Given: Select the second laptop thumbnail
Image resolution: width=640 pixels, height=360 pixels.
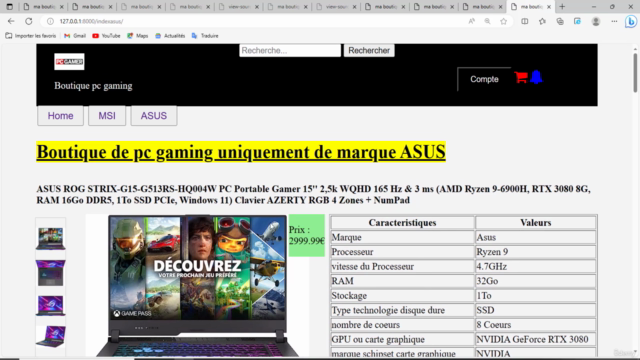Looking at the screenshot, I should 51,272.
